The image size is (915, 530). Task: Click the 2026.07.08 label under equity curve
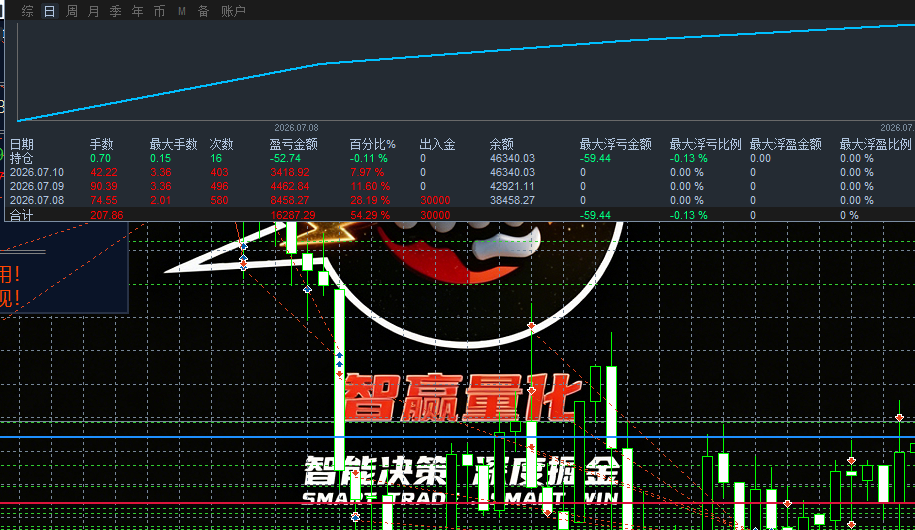click(296, 127)
